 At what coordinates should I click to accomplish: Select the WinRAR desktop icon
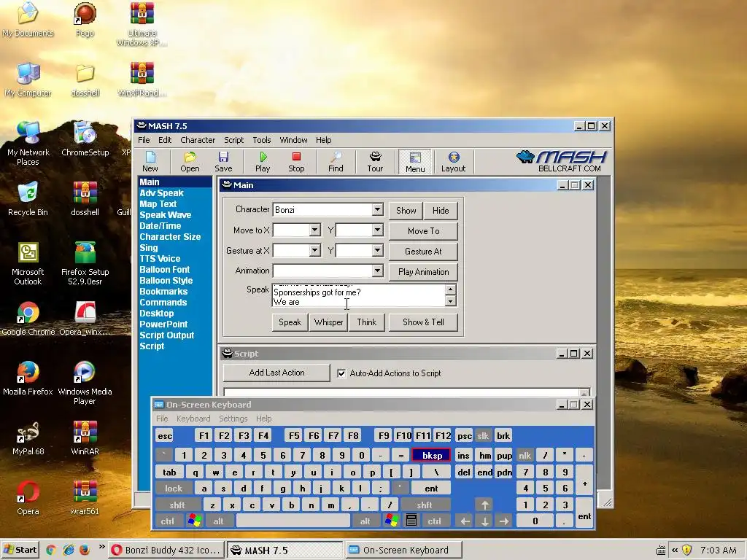point(85,438)
